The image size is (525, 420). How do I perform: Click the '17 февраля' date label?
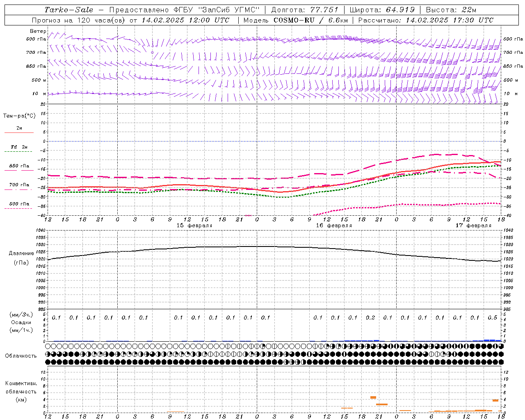pyautogui.click(x=473, y=226)
